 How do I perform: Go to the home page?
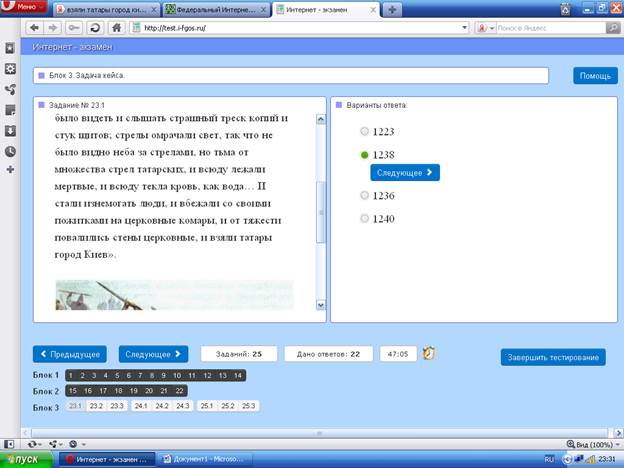(x=116, y=28)
